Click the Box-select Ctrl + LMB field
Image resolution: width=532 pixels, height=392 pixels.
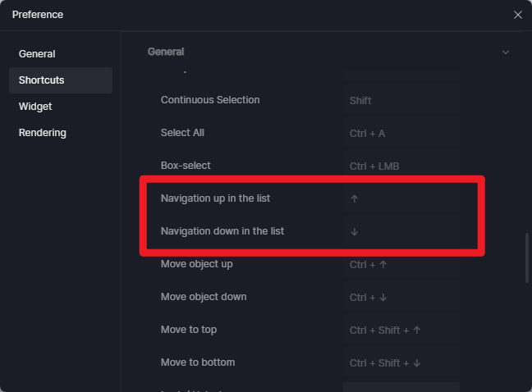401,166
